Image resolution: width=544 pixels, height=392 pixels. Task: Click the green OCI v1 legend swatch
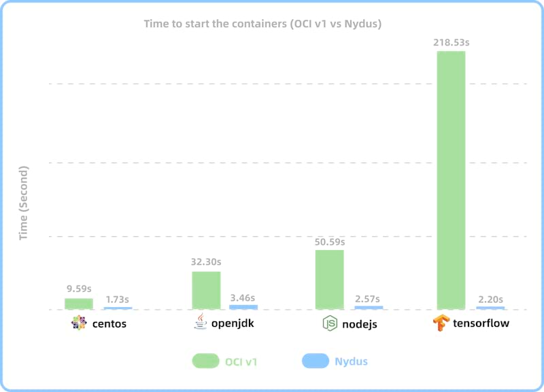[205, 361]
